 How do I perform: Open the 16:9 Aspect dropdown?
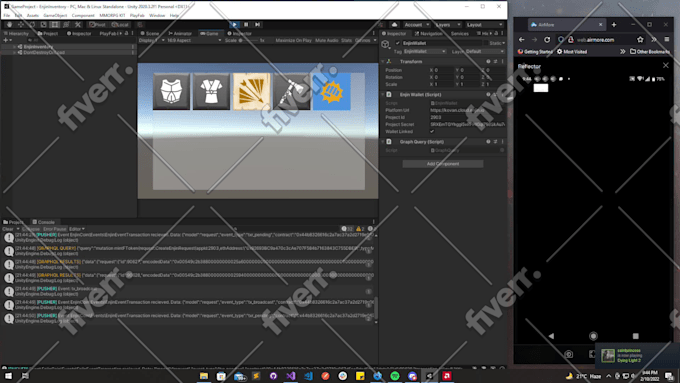pos(194,40)
